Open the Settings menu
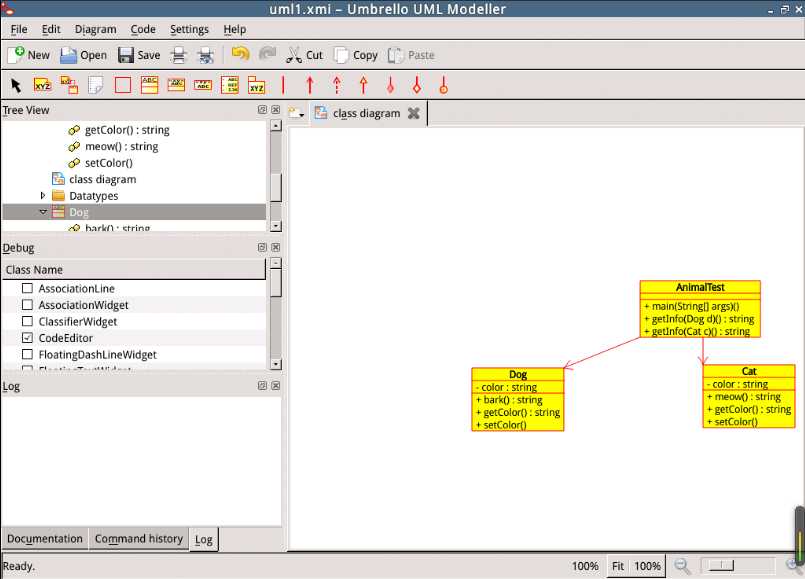The width and height of the screenshot is (805, 579). click(x=189, y=29)
